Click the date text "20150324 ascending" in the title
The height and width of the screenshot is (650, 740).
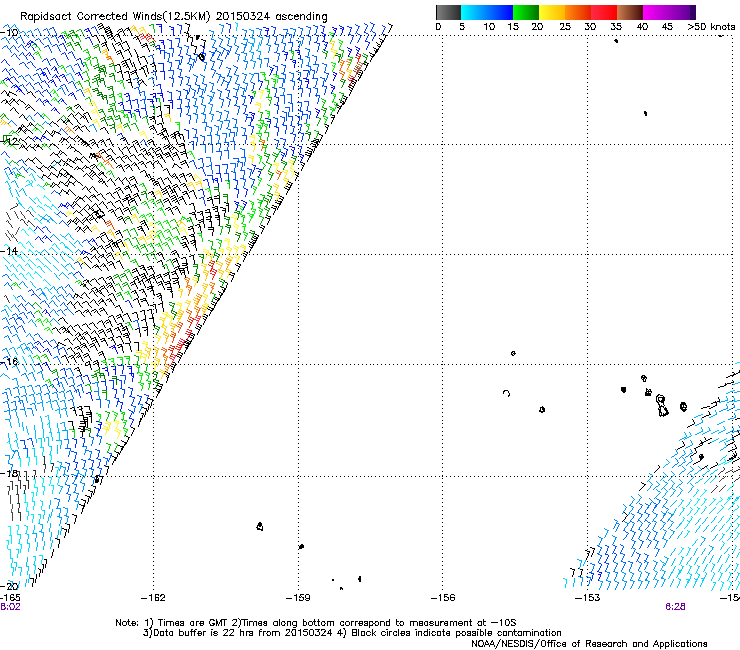click(x=271, y=17)
